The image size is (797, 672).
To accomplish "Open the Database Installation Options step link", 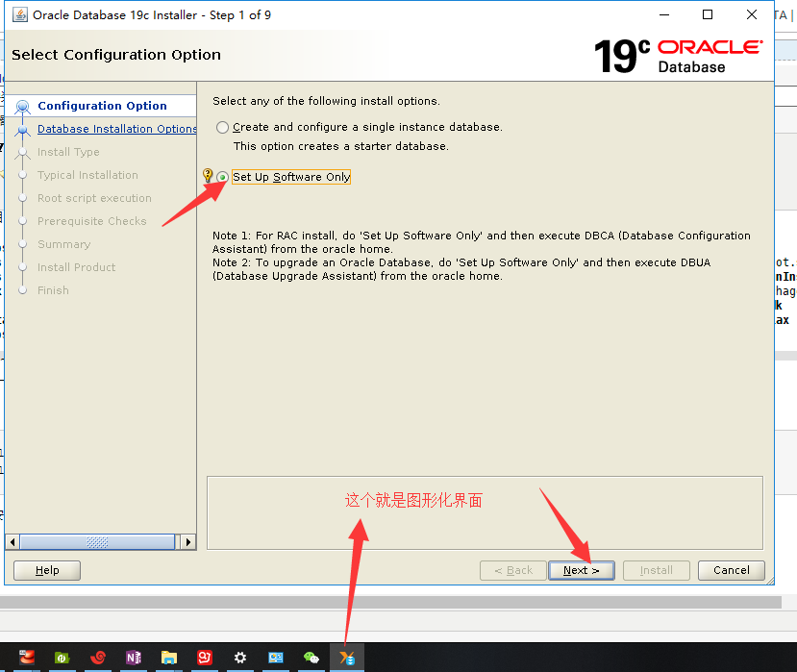I will [116, 129].
